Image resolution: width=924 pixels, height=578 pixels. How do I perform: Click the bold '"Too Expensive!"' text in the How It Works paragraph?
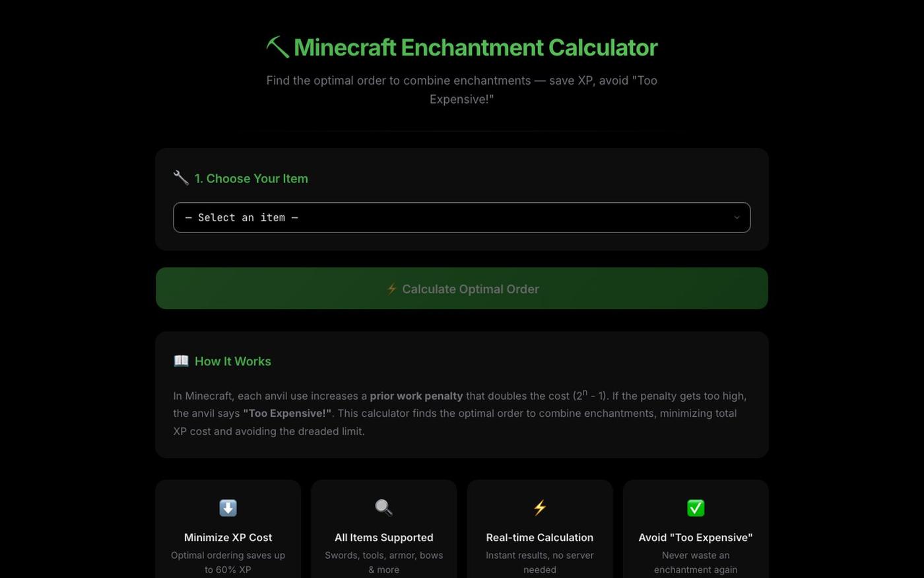coord(287,413)
